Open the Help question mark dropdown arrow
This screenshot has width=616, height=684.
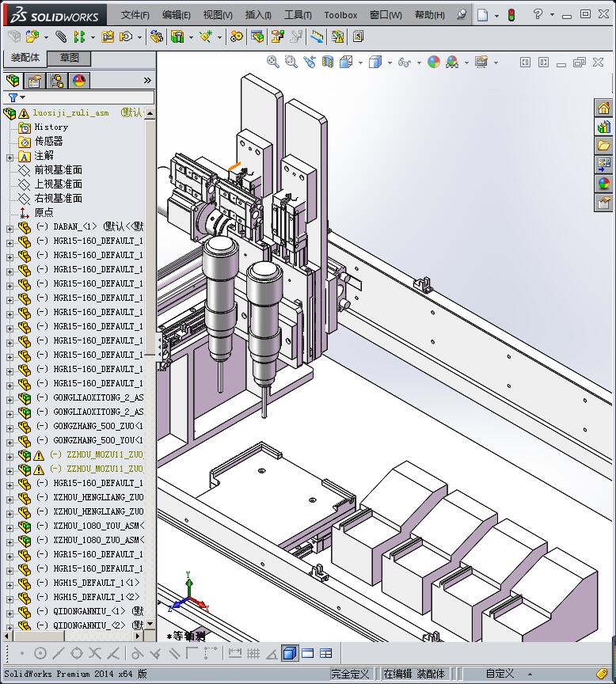coord(553,15)
